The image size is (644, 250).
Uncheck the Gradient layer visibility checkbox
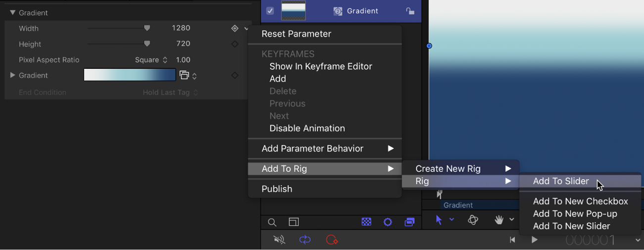tap(270, 11)
